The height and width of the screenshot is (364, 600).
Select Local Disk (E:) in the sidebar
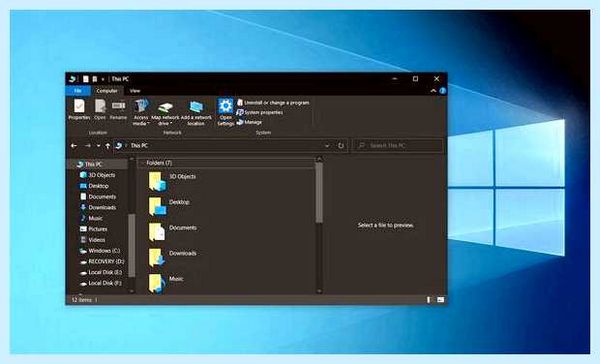click(x=101, y=272)
